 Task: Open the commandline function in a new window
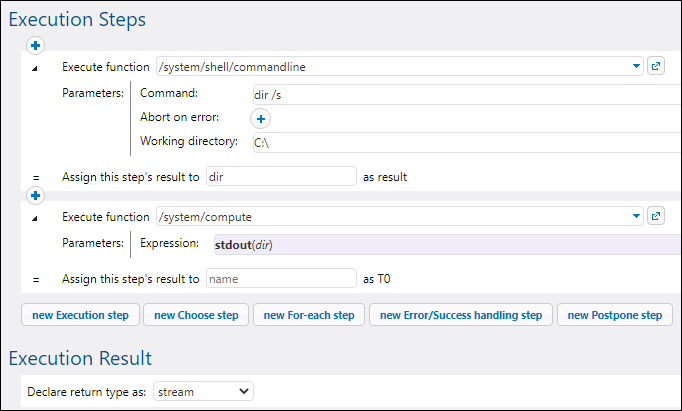(656, 67)
